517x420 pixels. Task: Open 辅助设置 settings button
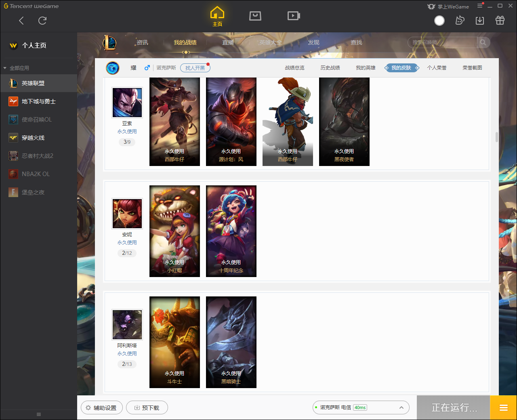pyautogui.click(x=101, y=408)
